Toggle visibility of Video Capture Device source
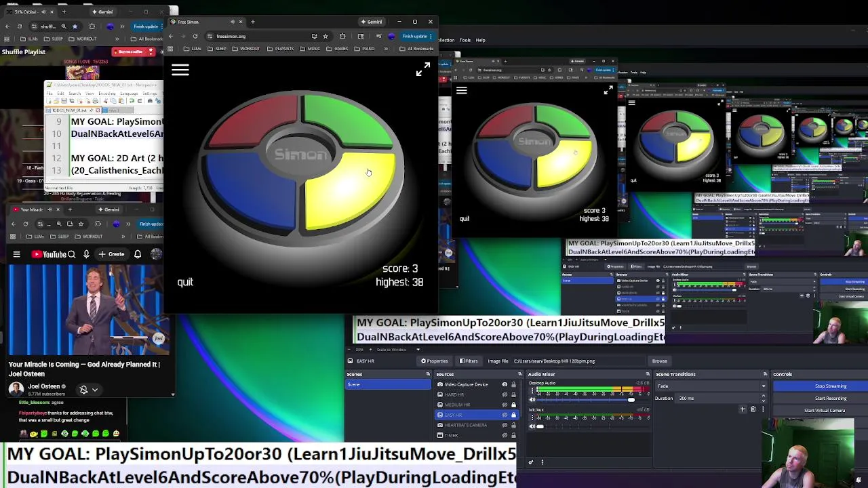Screen dimensions: 868x488 click(x=505, y=384)
